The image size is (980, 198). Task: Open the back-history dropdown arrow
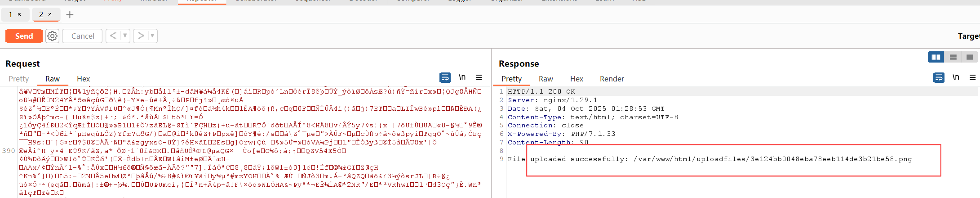(x=125, y=36)
